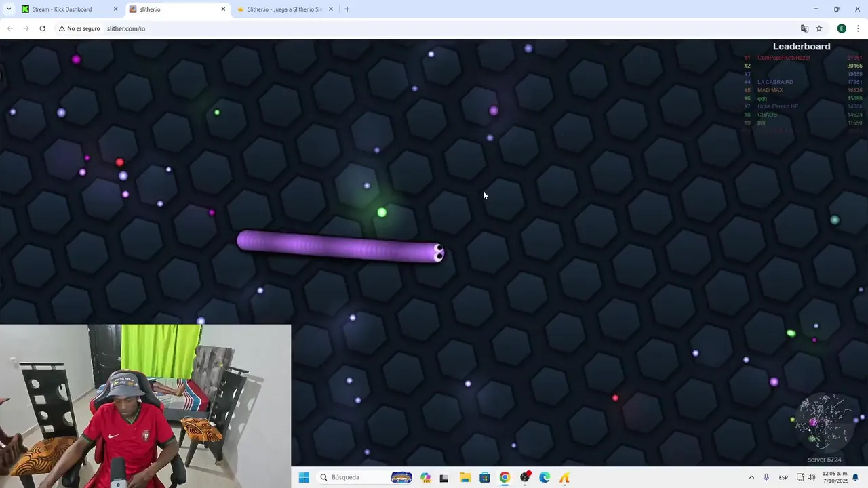Reload the slither.io page

42,28
